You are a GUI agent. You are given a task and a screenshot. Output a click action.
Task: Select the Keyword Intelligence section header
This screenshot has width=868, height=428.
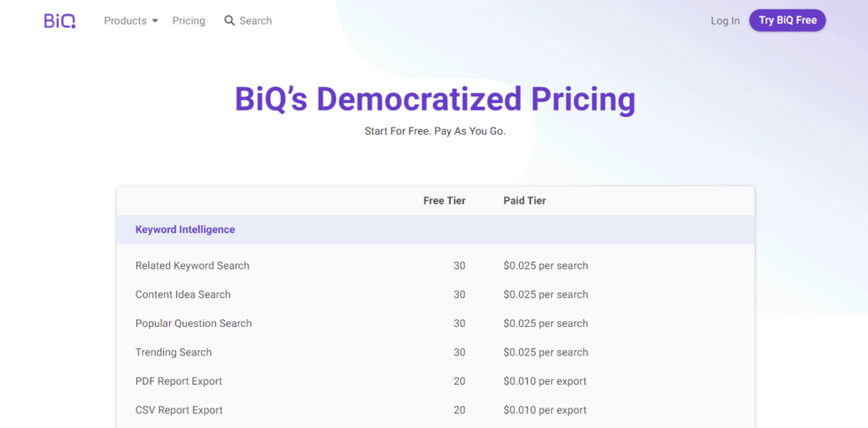point(436,230)
